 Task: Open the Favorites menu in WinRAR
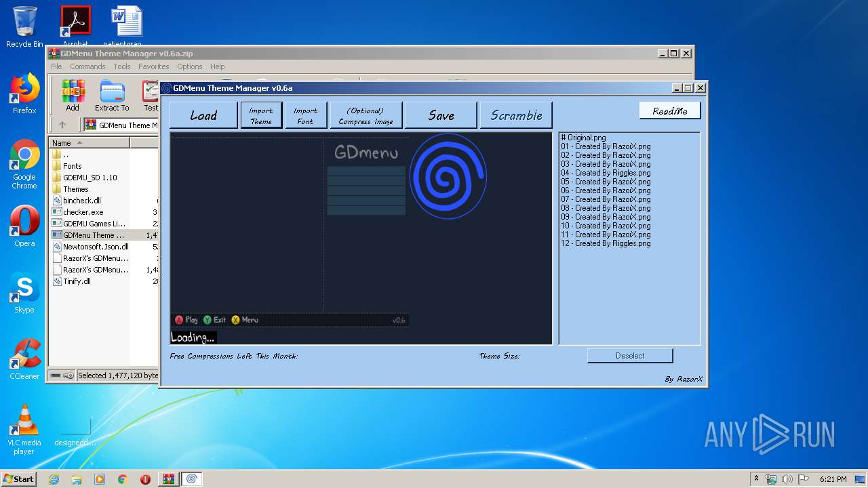pos(154,66)
